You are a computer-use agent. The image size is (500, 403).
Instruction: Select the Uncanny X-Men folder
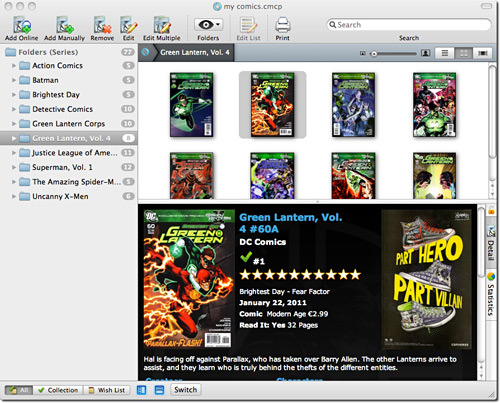coord(69,196)
